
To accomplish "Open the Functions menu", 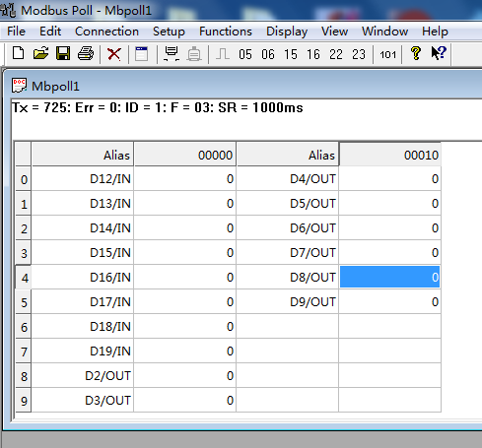I will [226, 32].
